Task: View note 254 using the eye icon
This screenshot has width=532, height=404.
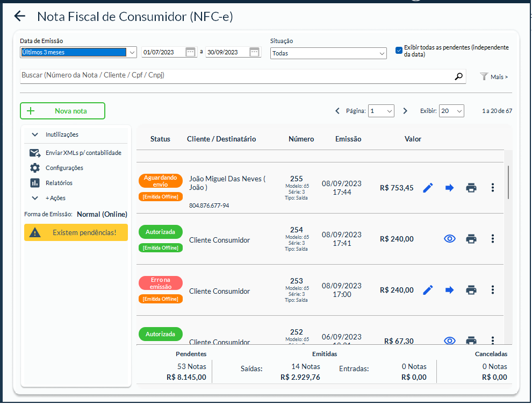Action: click(x=450, y=239)
